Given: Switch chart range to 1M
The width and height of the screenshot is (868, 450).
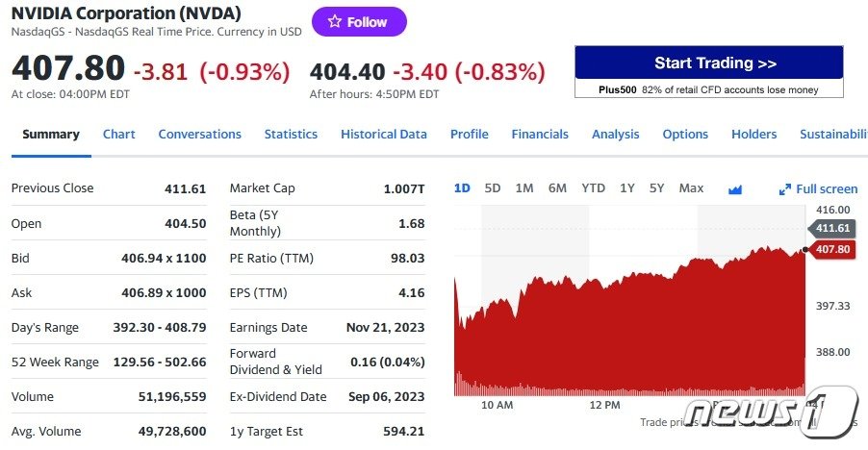Looking at the screenshot, I should click(524, 188).
